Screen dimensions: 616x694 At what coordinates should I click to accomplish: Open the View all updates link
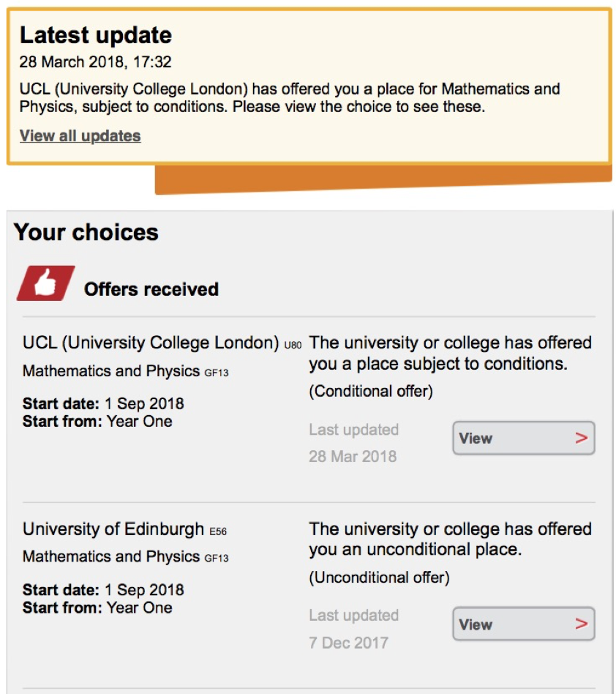click(x=80, y=136)
